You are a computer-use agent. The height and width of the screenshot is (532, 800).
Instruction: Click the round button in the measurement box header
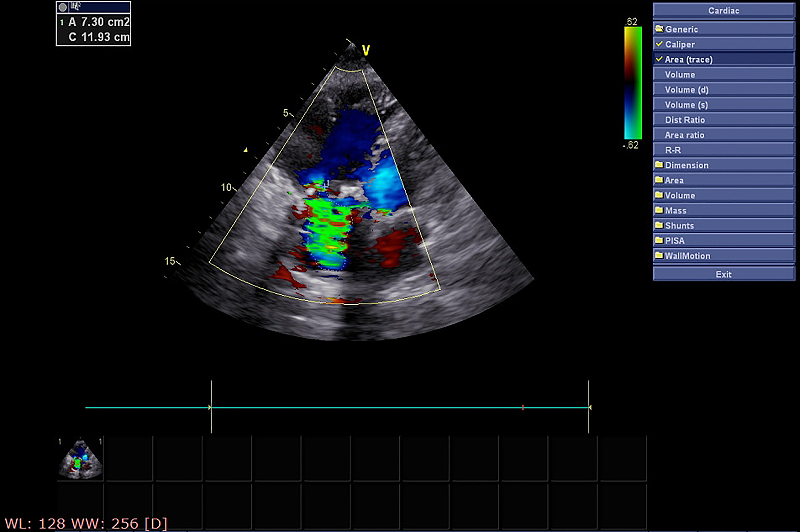pyautogui.click(x=62, y=7)
